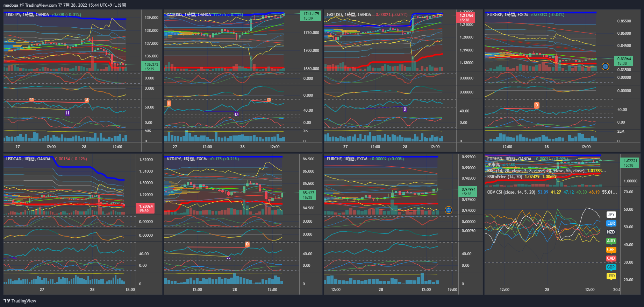
Task: Click the madoqa TradingView.com publish header text
Action: (x=65, y=5)
